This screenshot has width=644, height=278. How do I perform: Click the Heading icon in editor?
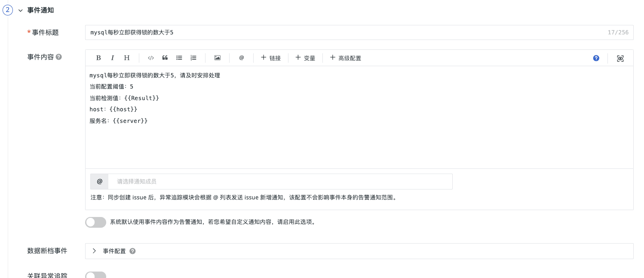[127, 58]
